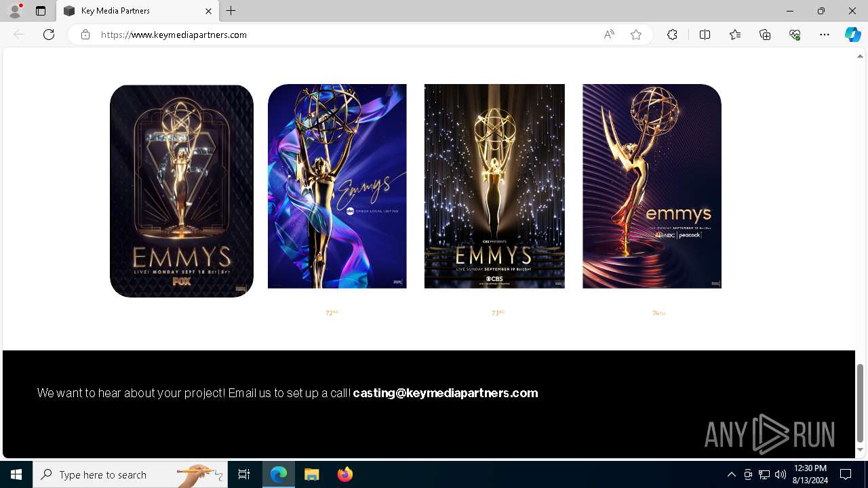868x488 pixels.
Task: Open the Windows Start menu
Action: (x=16, y=474)
